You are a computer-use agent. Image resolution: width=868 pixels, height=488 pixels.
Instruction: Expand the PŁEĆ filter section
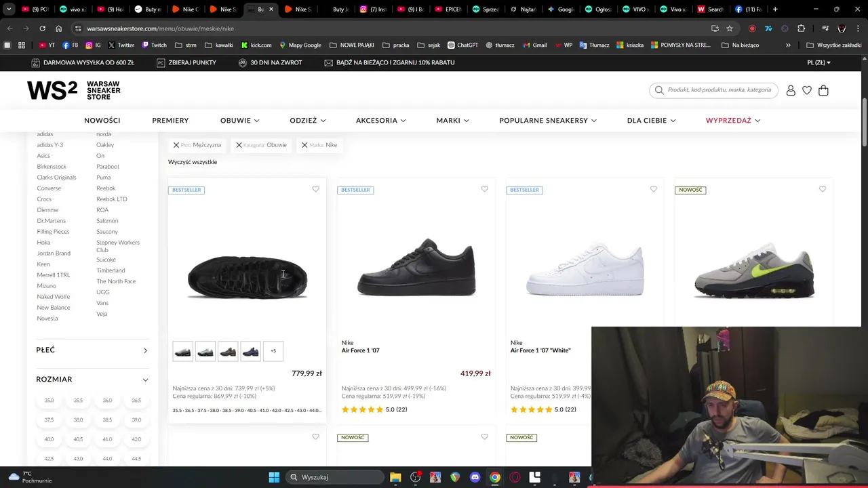92,350
